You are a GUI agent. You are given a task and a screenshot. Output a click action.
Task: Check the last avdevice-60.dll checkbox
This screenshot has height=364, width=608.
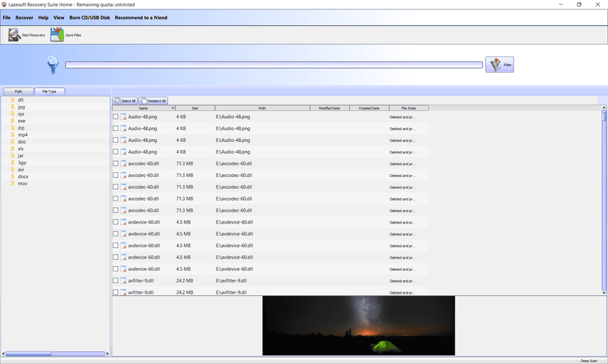point(116,269)
